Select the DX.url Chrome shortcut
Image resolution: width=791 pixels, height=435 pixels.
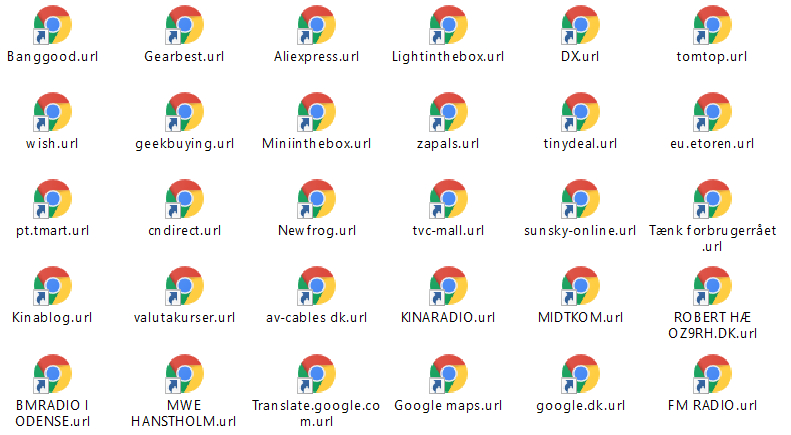pos(580,25)
